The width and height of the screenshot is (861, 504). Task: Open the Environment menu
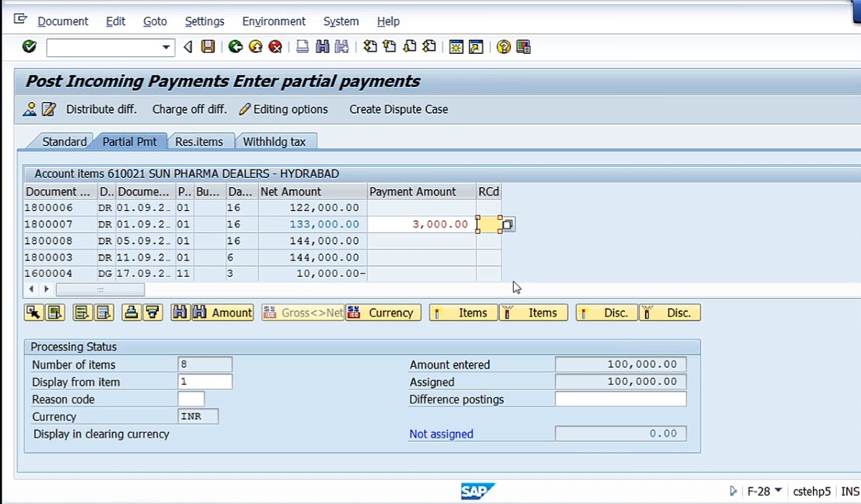click(274, 21)
